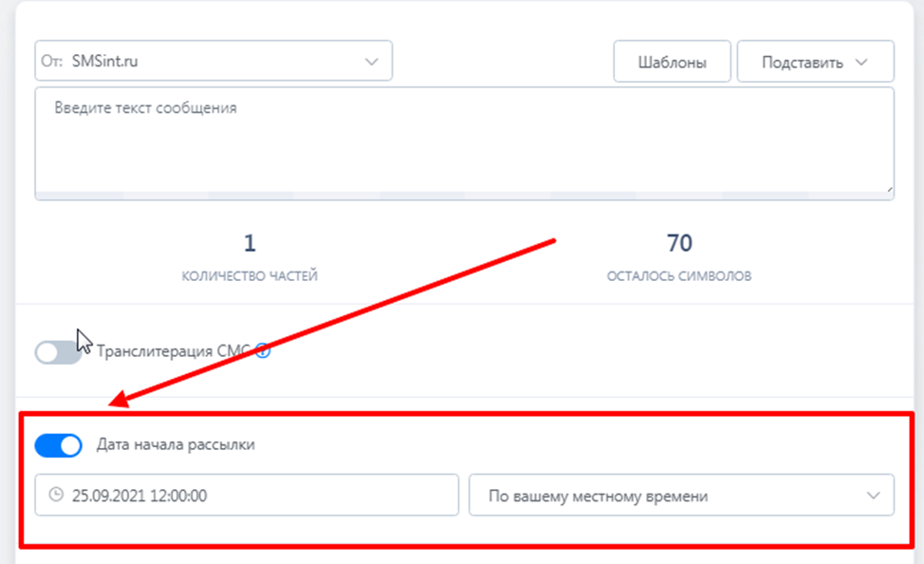924x564 pixels.
Task: Disable the Дата начала рассылки toggle switch
Action: [x=58, y=445]
